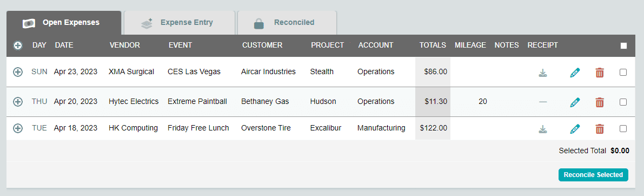Click the XMA Surgical vendor cell
The width and height of the screenshot is (644, 196).
pos(131,72)
